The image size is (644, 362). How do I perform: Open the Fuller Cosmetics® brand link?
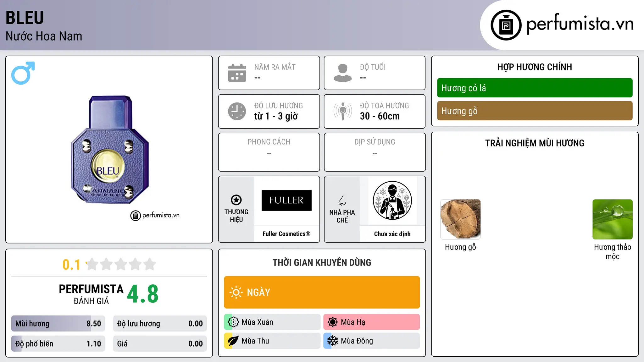[x=286, y=234]
